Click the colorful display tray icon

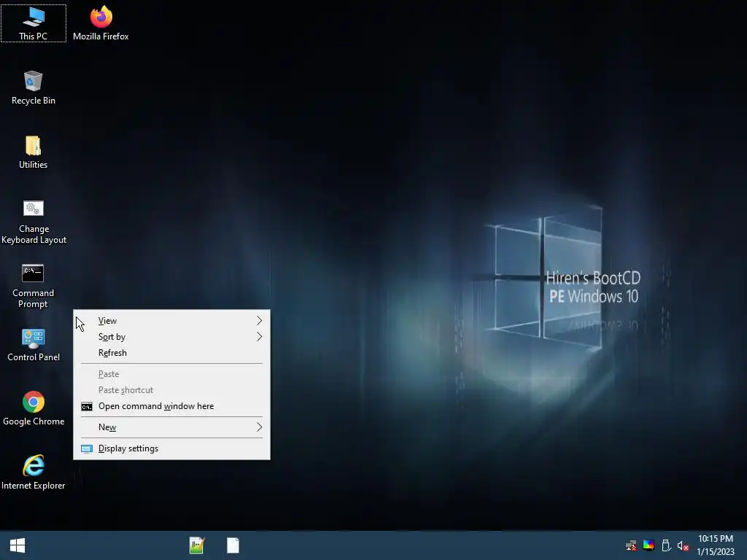pos(649,545)
